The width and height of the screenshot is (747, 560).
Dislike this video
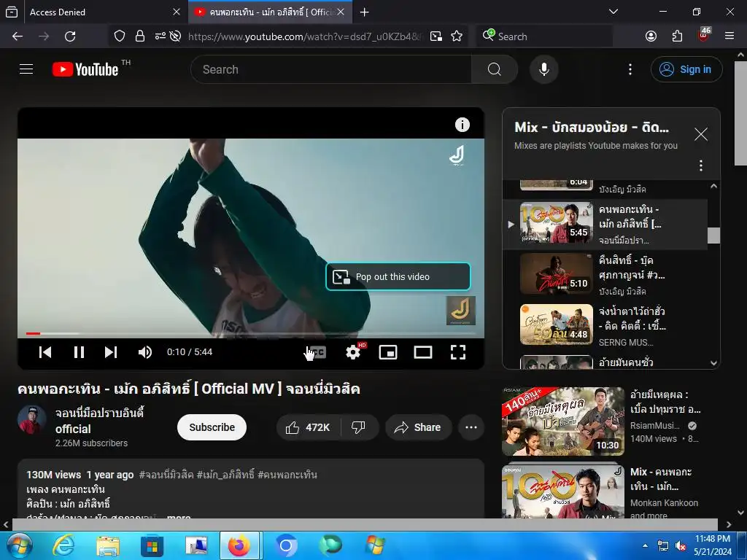pyautogui.click(x=358, y=427)
